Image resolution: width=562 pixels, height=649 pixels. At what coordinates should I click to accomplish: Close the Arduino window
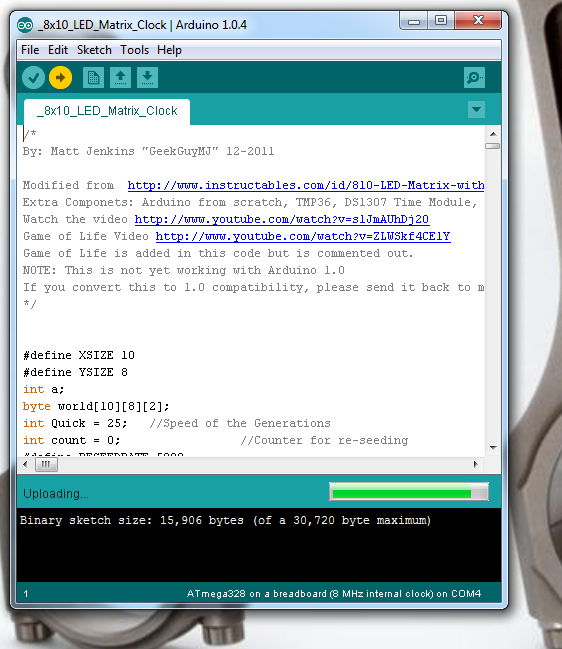[478, 21]
